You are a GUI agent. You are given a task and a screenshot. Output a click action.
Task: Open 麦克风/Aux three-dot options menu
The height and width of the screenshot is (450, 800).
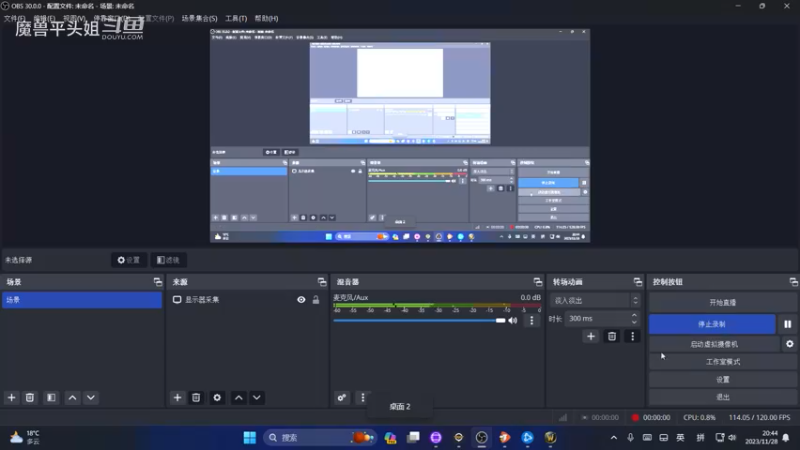click(x=532, y=320)
